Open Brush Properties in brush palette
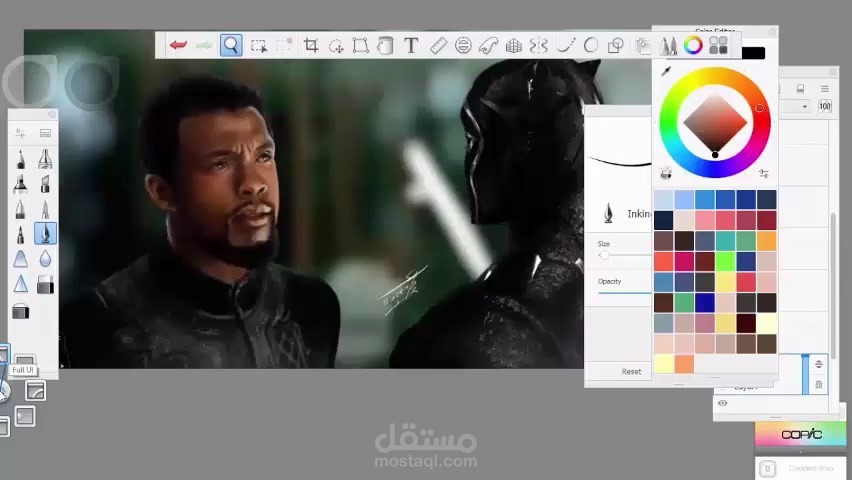852x480 pixels. click(21, 133)
